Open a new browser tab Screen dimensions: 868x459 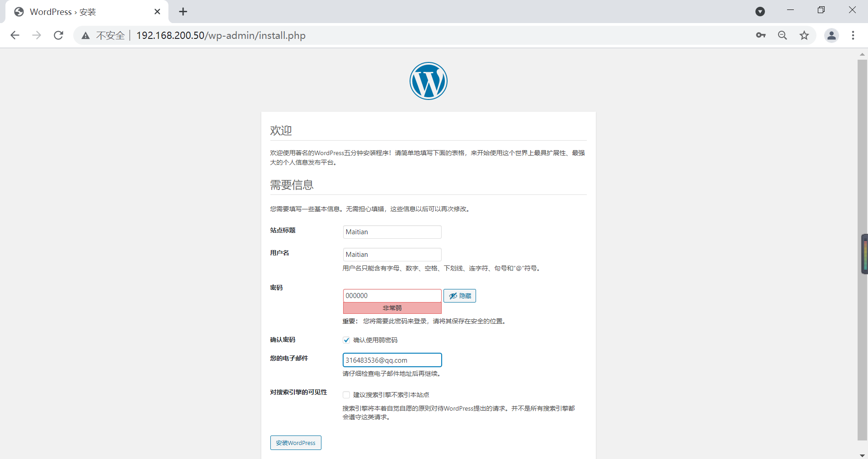[183, 12]
